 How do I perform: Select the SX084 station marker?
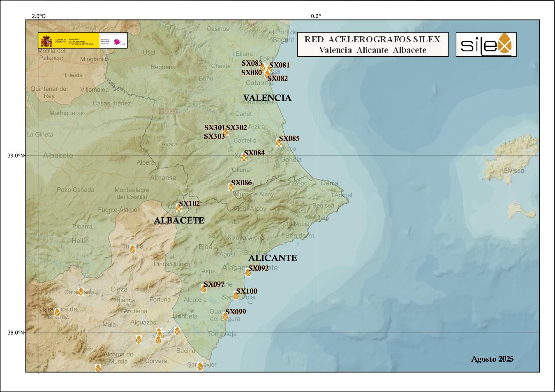(244, 157)
